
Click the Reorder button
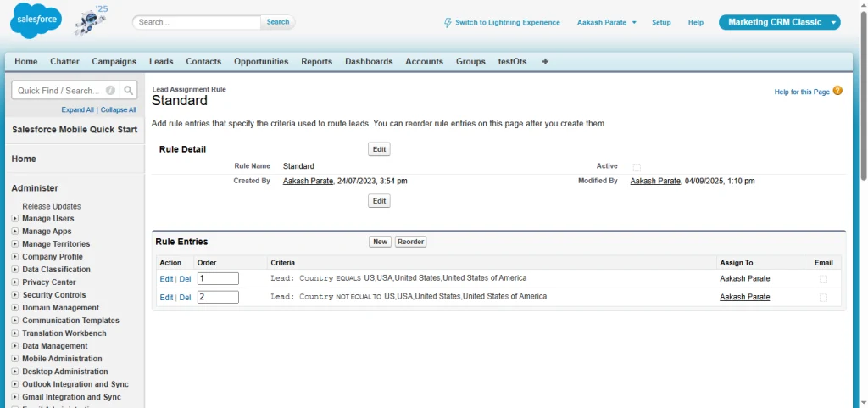pos(410,242)
